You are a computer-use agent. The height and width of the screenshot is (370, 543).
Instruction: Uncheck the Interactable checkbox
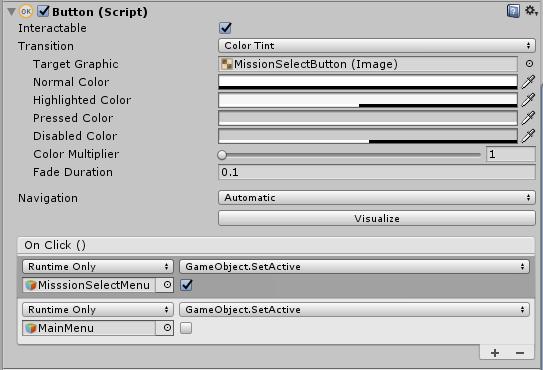point(225,28)
